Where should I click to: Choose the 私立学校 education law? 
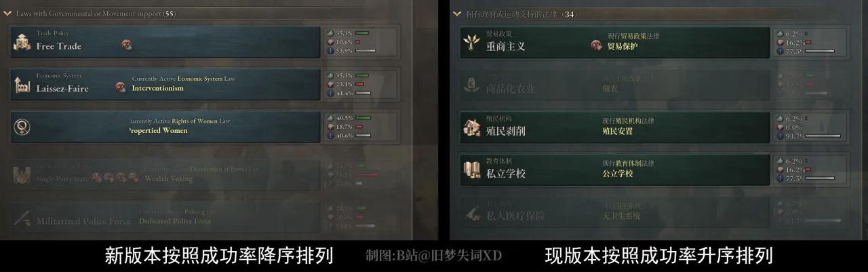[614, 169]
